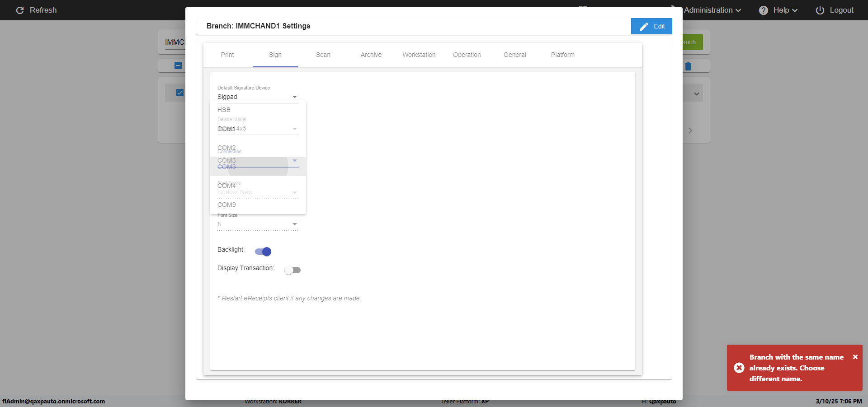The image size is (868, 407).
Task: Open the Operation tab
Action: click(x=467, y=55)
